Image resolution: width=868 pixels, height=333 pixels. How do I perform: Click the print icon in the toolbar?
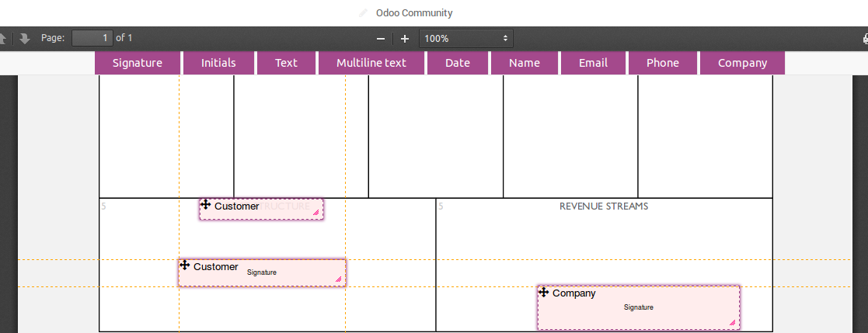pos(865,39)
